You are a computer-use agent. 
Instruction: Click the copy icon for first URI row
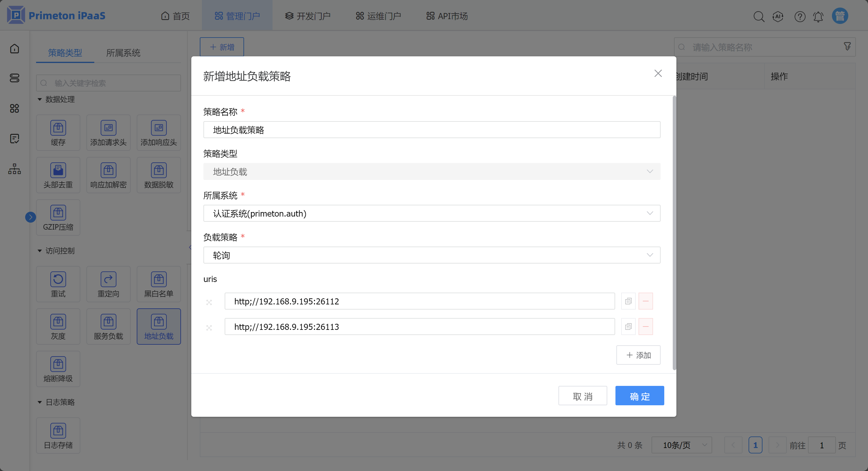tap(628, 301)
